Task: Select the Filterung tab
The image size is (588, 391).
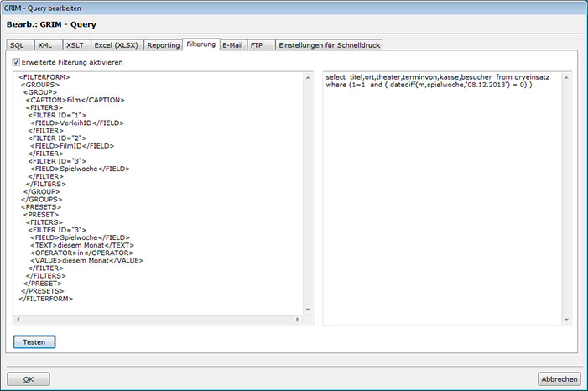Action: point(201,44)
